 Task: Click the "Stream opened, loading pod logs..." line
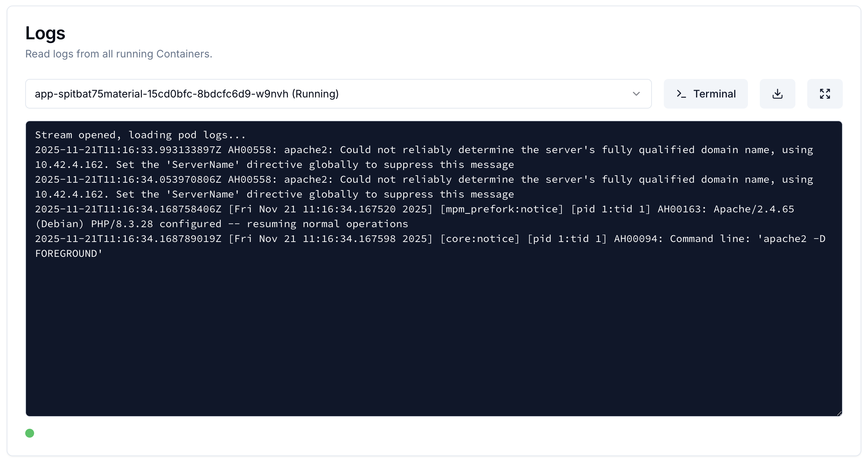pos(140,135)
